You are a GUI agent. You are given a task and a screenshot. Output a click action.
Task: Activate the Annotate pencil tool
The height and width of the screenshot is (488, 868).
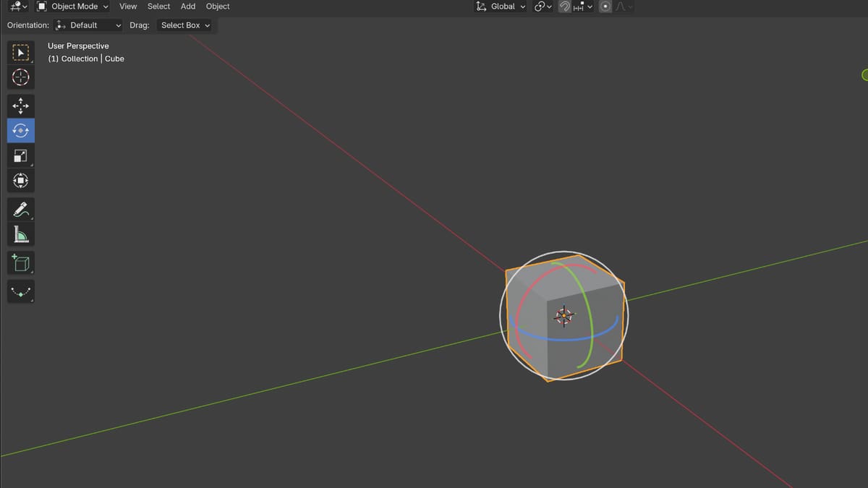21,210
